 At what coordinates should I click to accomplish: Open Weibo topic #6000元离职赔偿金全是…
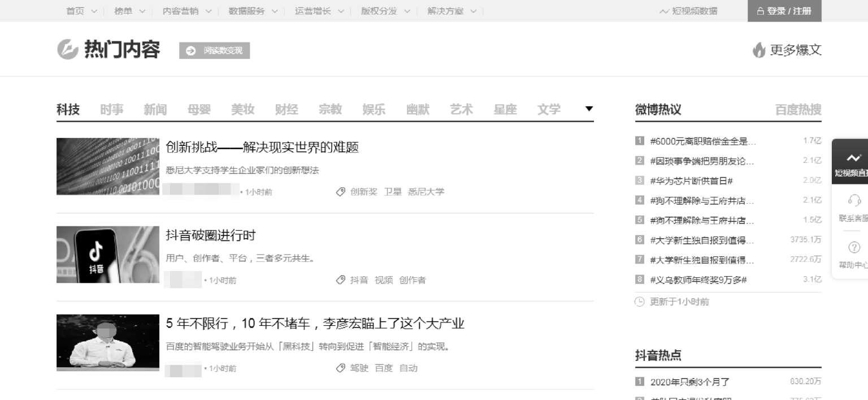(x=703, y=141)
